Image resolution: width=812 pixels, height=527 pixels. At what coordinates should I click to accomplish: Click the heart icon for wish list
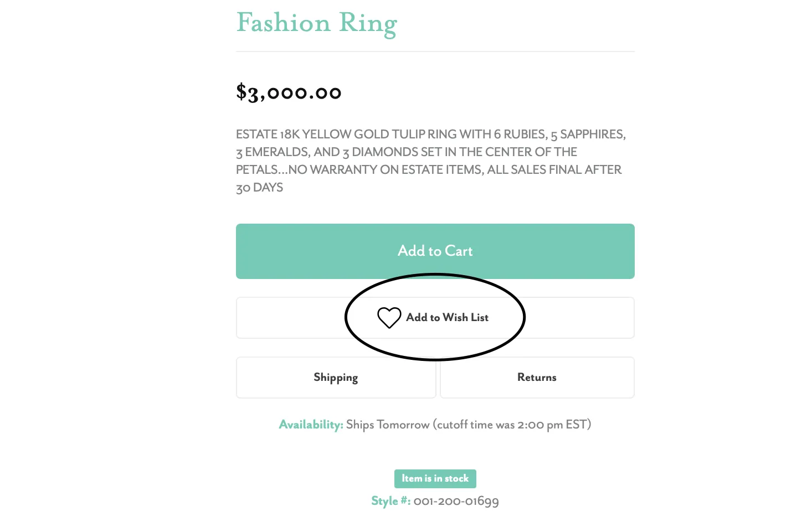coord(389,318)
